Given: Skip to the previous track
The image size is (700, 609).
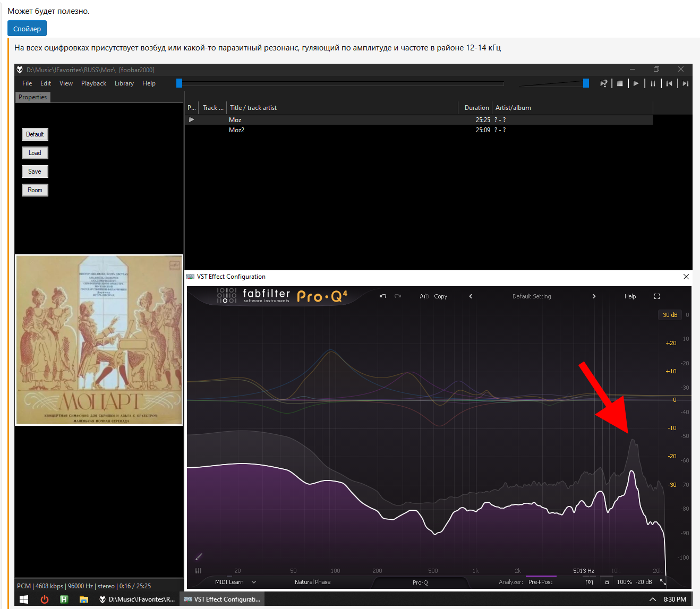Looking at the screenshot, I should tap(669, 83).
